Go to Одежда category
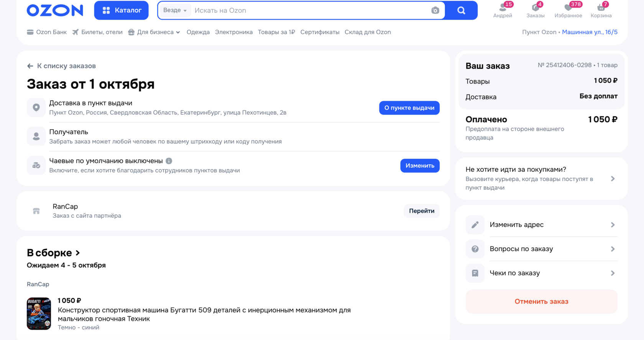The image size is (644, 340). click(198, 32)
